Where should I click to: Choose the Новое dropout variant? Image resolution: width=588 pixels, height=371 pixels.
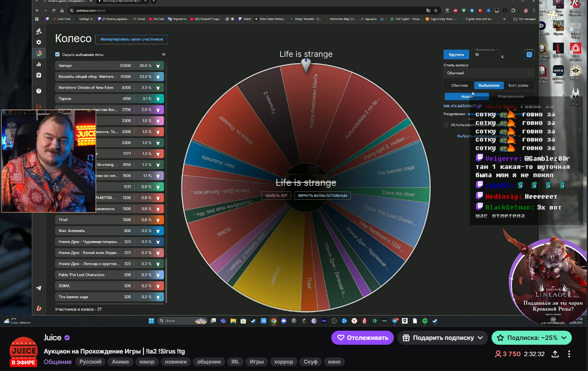pos(467,96)
